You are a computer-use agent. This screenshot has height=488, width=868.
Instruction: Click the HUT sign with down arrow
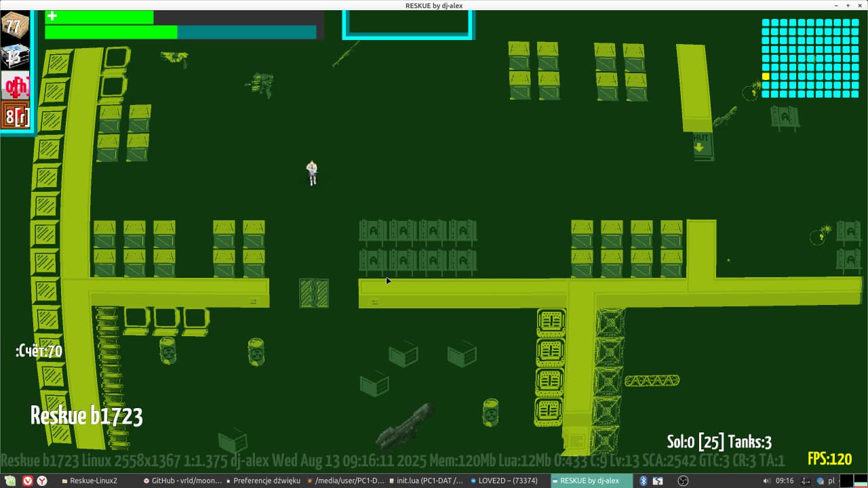click(702, 145)
